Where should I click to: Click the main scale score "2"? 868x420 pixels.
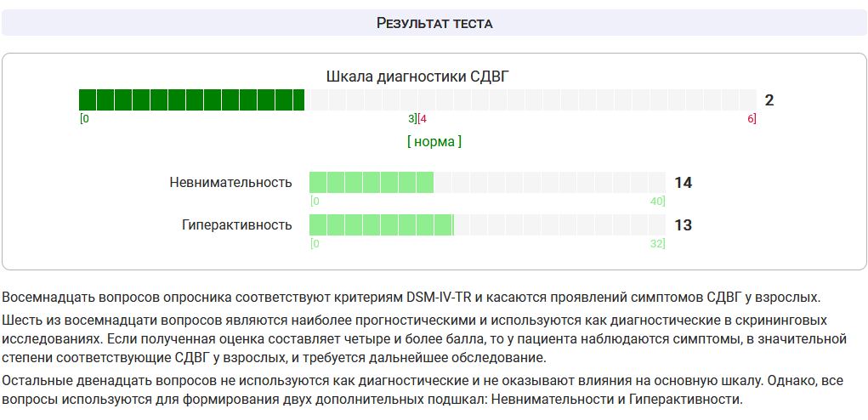769,100
